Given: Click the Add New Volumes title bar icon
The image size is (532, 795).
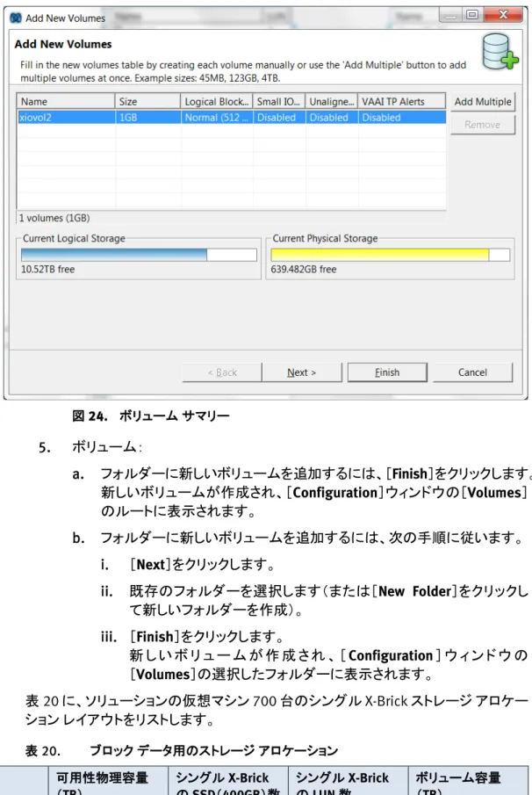Looking at the screenshot, I should [16, 18].
